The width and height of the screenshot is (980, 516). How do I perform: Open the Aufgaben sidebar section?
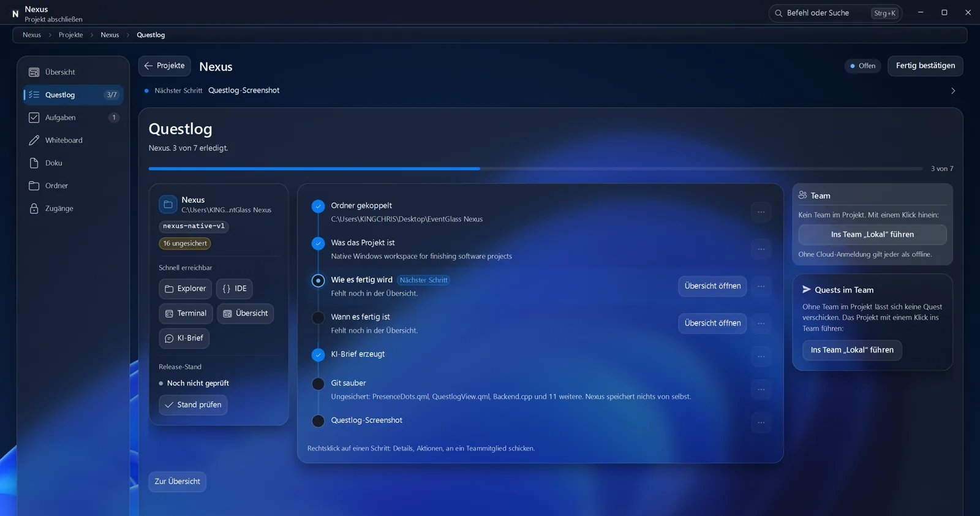click(73, 118)
